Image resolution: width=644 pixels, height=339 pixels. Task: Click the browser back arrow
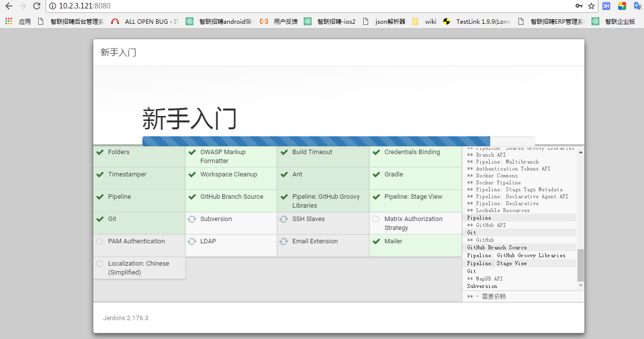point(8,6)
